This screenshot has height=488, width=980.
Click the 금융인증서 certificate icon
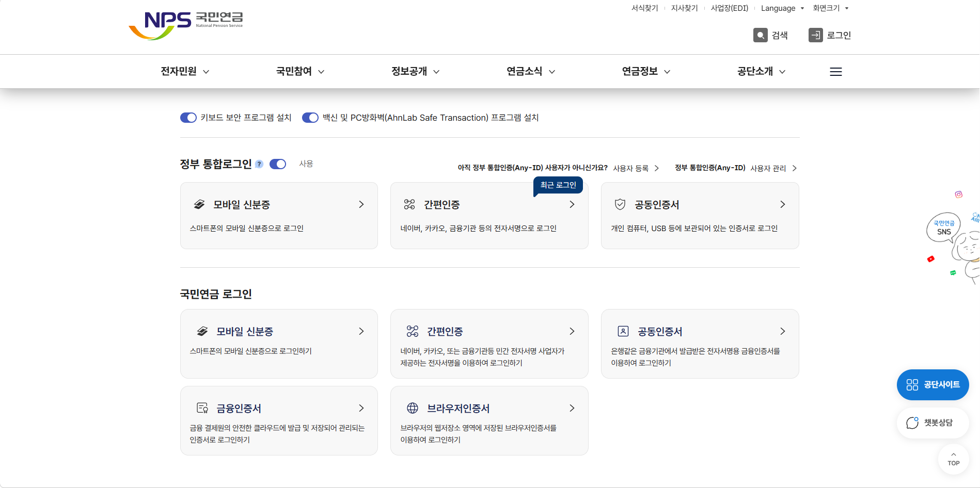202,408
